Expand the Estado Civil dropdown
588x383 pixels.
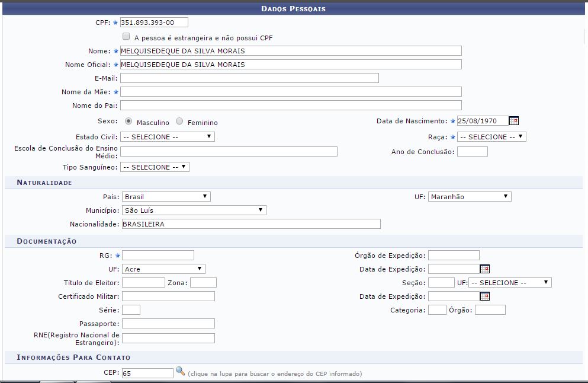(x=167, y=137)
